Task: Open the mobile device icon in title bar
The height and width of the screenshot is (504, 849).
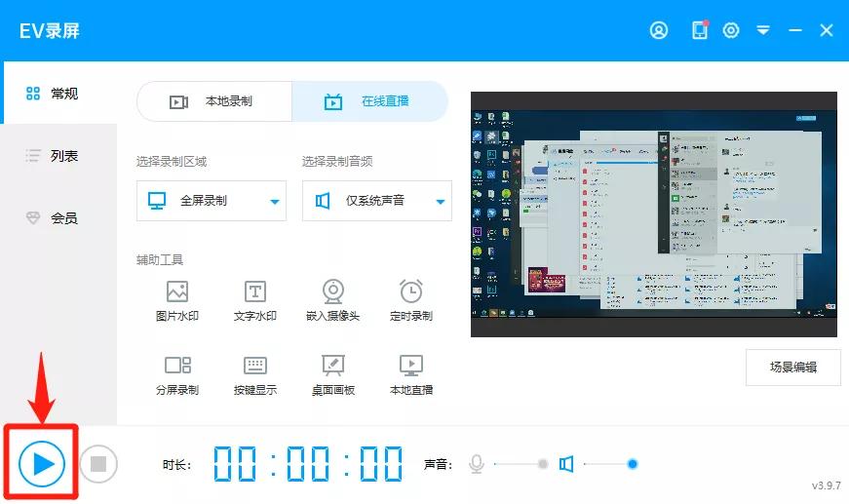Action: point(700,30)
